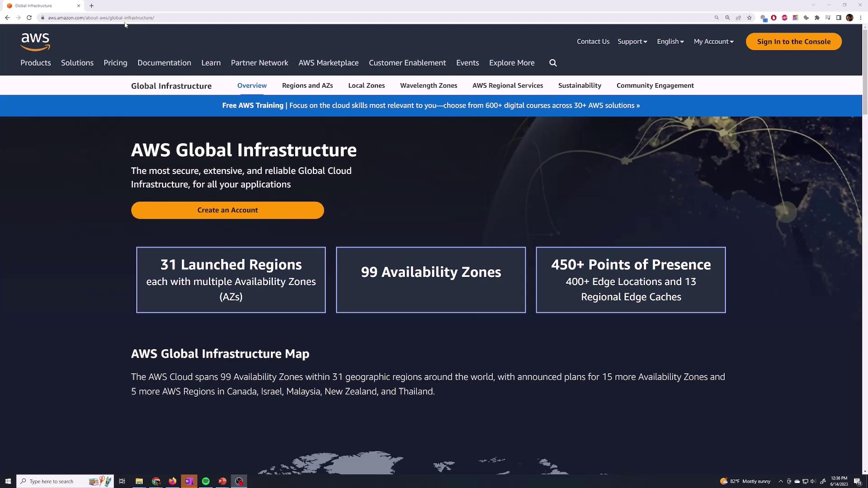Open the Products menu
This screenshot has height=488, width=868.
click(36, 63)
